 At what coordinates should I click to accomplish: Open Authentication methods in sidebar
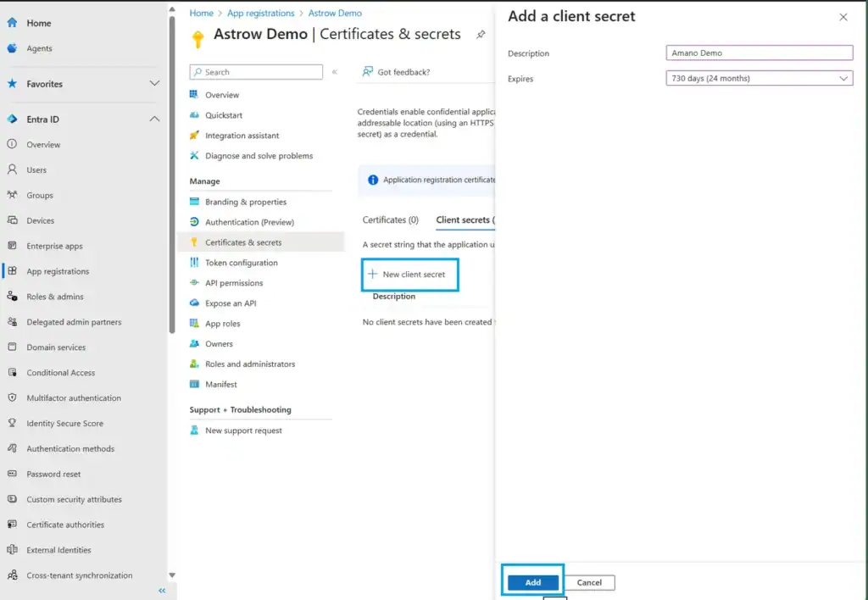tap(70, 448)
